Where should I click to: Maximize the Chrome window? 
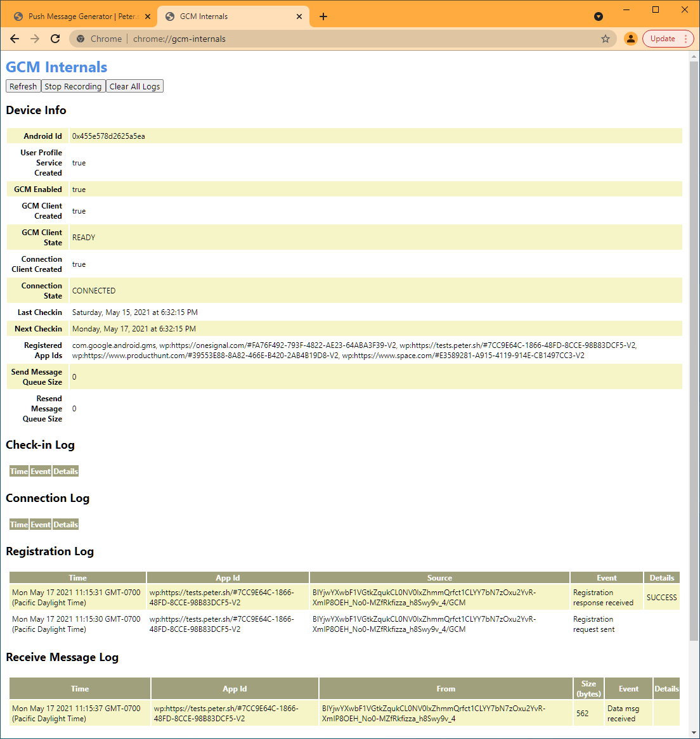click(656, 10)
